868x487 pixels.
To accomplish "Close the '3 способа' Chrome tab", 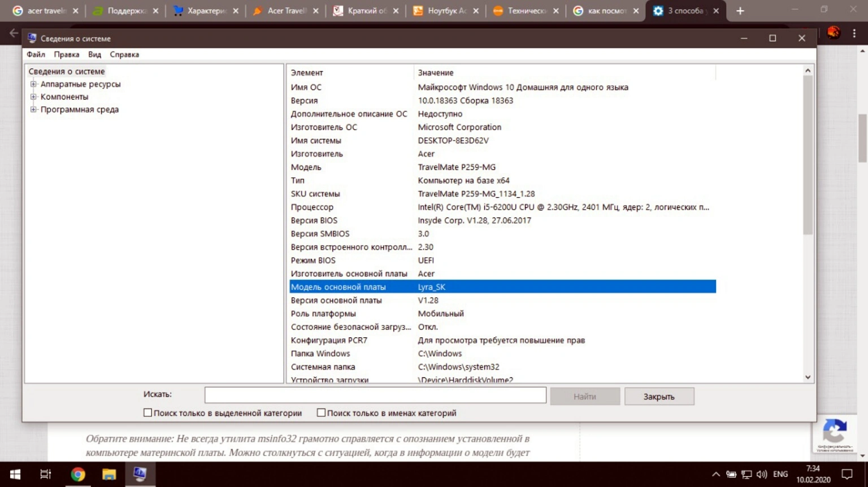I will pos(716,11).
